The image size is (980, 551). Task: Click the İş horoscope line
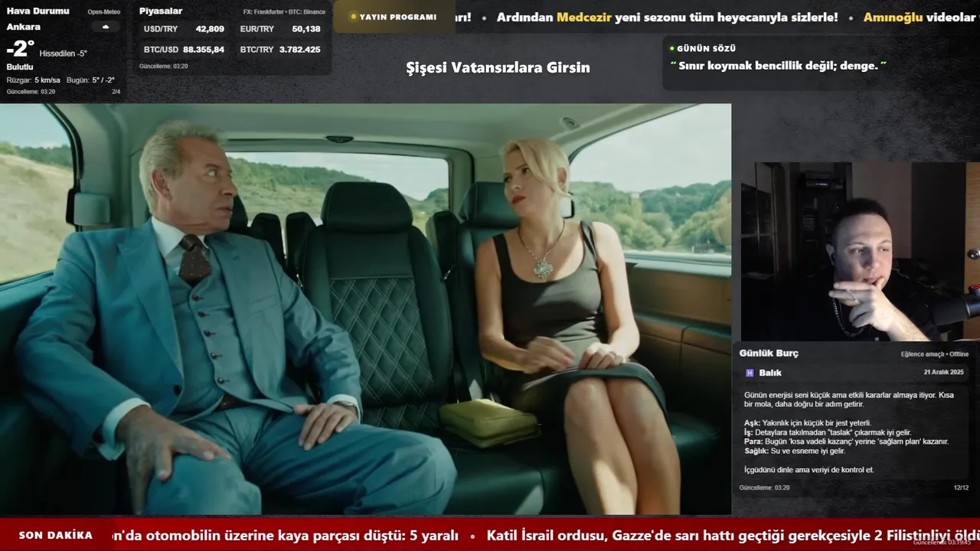(828, 432)
